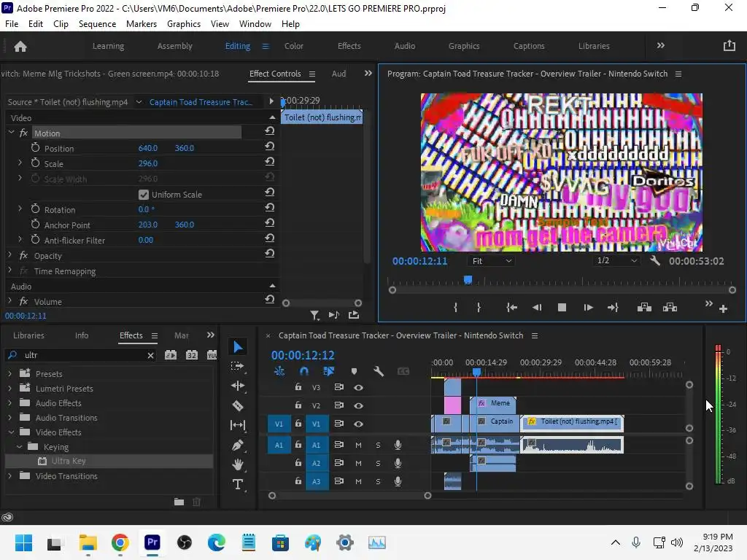Open program monitor Settings wrench

coord(655,260)
